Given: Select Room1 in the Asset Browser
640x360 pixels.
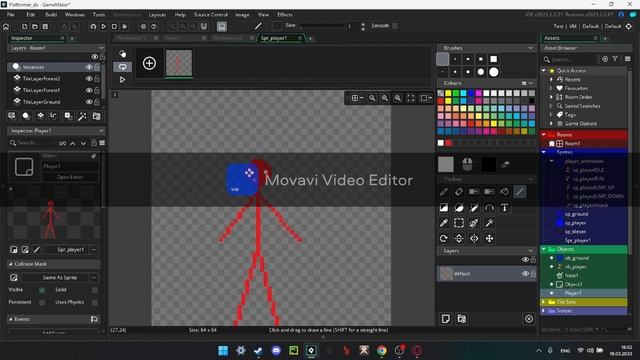Looking at the screenshot, I should coord(573,143).
